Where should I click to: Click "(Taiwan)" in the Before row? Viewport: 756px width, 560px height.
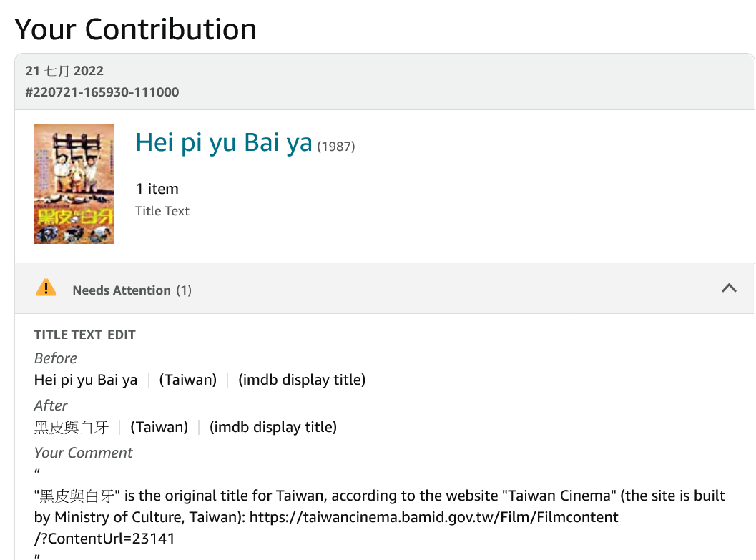(x=188, y=380)
